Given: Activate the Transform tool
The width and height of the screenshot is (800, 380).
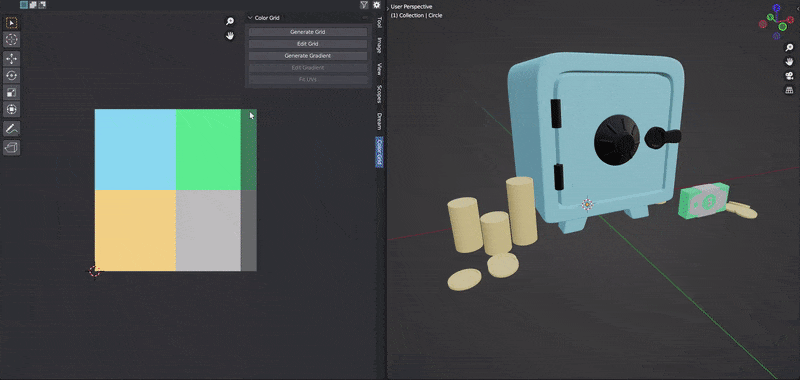Looking at the screenshot, I should (11, 109).
